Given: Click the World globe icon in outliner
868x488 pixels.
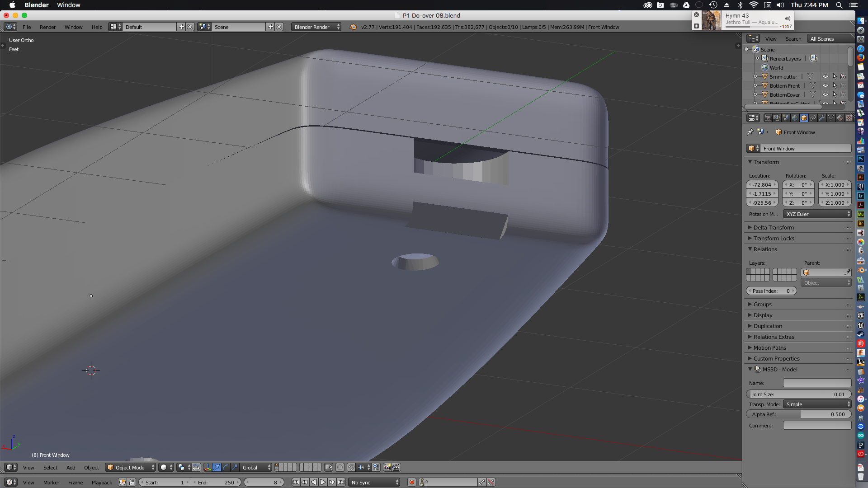Looking at the screenshot, I should [765, 67].
